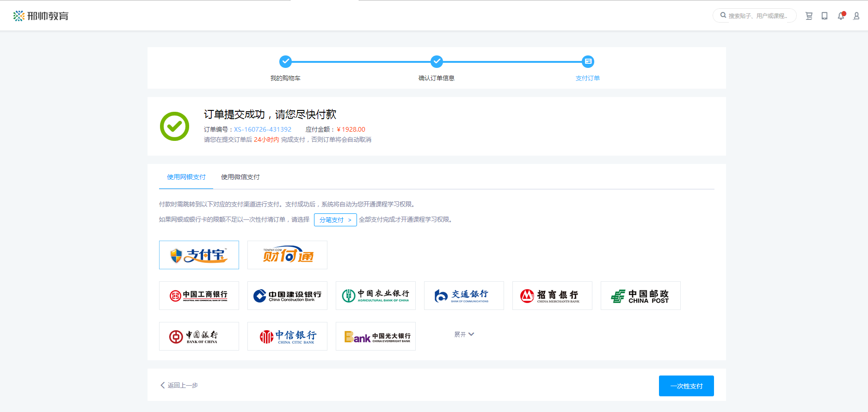Pick Agricultural Bank of China
868x412 pixels.
point(376,296)
